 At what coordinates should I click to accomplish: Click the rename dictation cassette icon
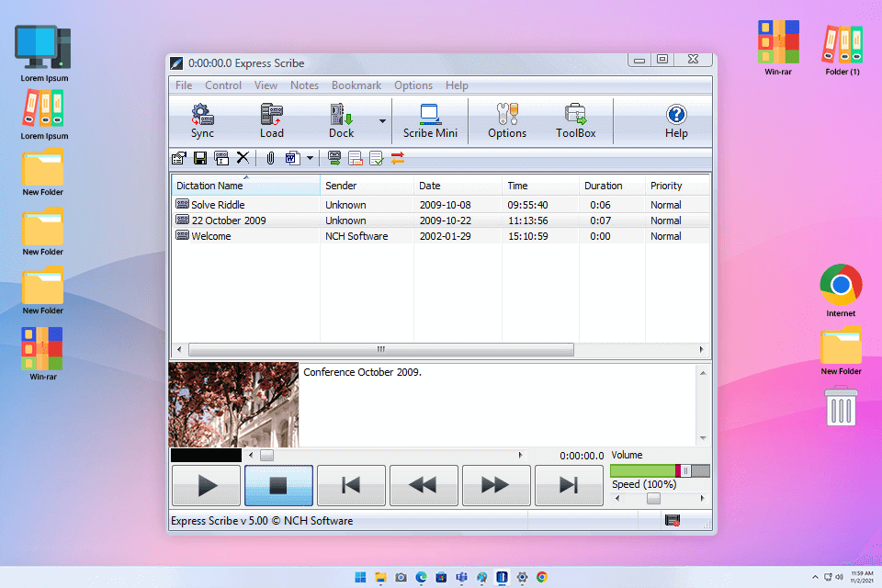pyautogui.click(x=221, y=158)
